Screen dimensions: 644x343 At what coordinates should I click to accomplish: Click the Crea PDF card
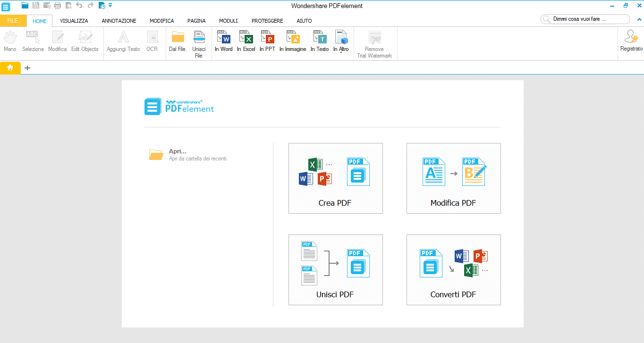335,178
